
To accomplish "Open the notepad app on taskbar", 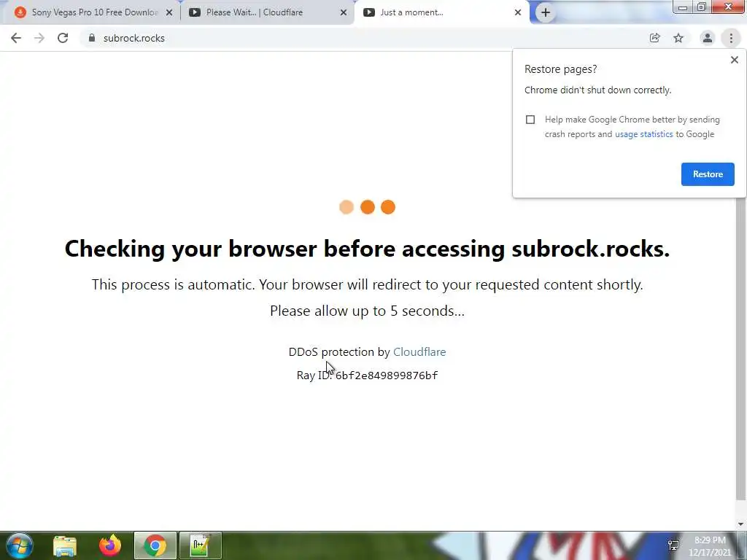I will [x=200, y=545].
